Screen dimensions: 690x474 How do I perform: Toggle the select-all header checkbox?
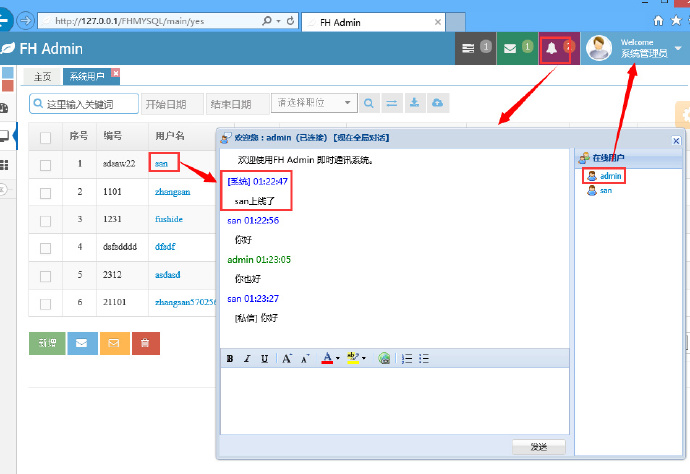(45, 138)
